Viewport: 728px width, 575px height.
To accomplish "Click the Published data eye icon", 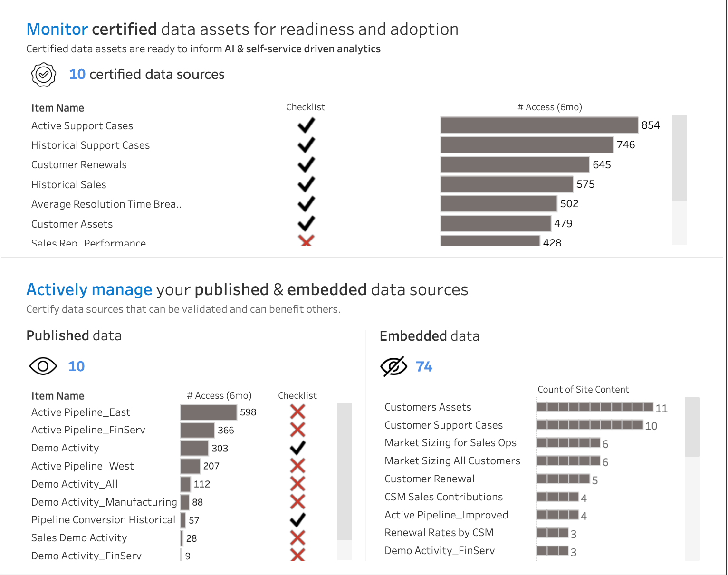I will (43, 366).
